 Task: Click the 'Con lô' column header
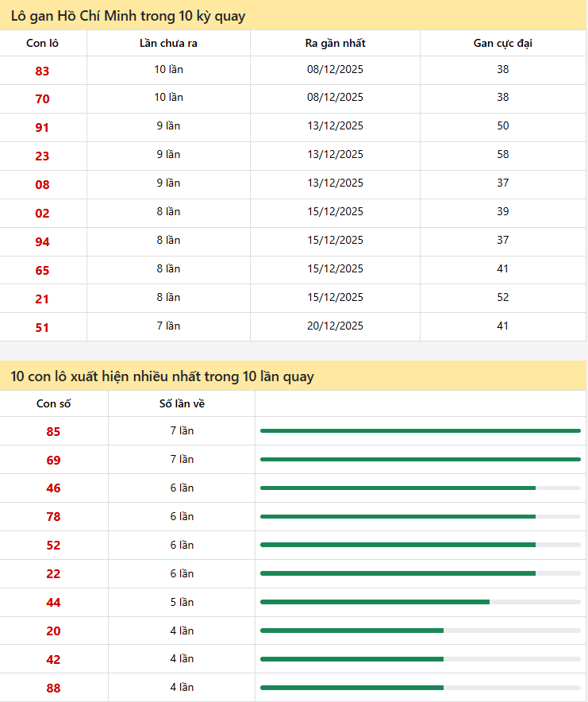click(42, 43)
